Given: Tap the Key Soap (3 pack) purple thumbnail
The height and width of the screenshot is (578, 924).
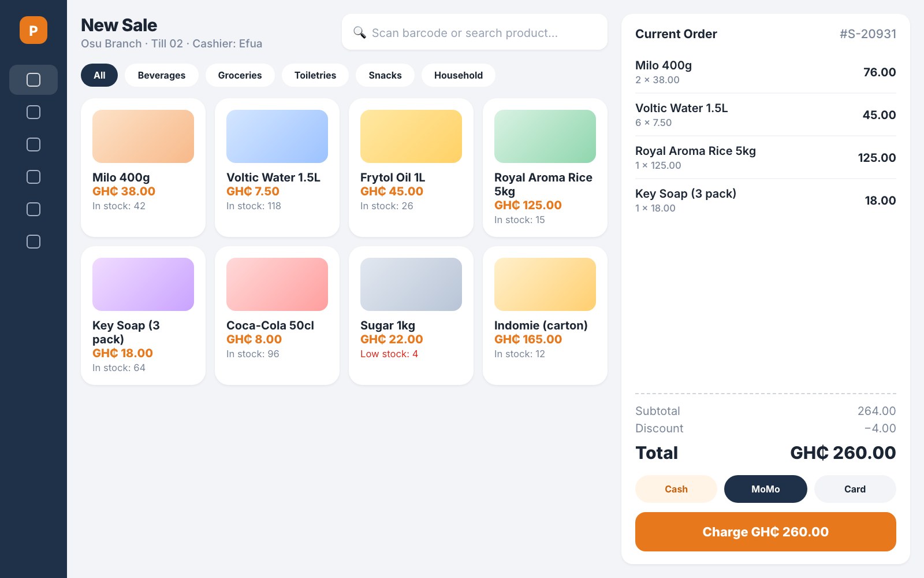Looking at the screenshot, I should click(x=143, y=284).
